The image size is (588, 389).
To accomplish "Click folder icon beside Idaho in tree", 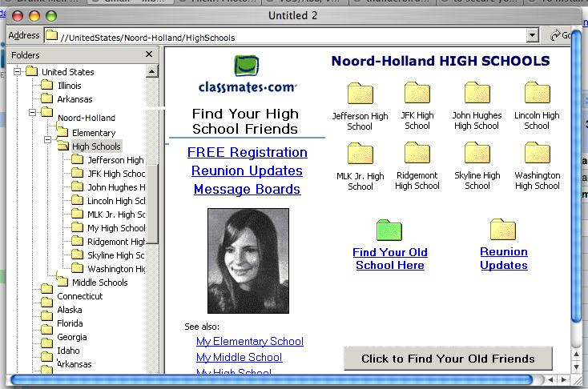I will (47, 343).
